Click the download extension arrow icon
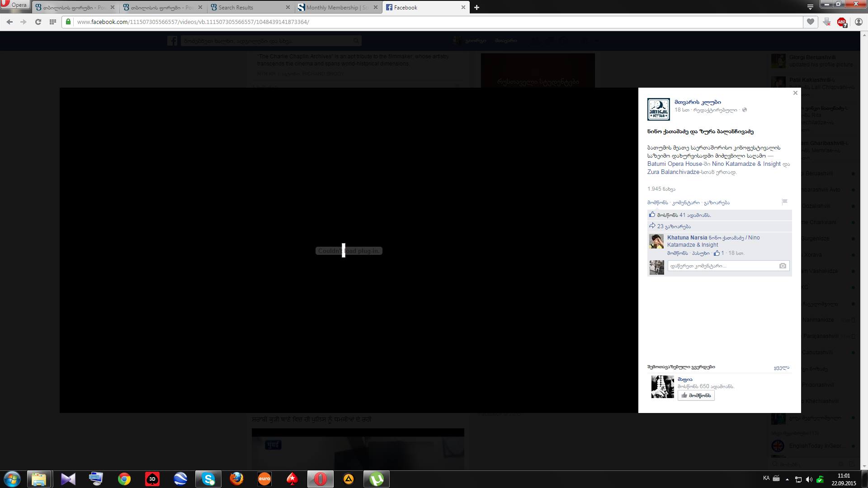The width and height of the screenshot is (868, 488). point(827,22)
